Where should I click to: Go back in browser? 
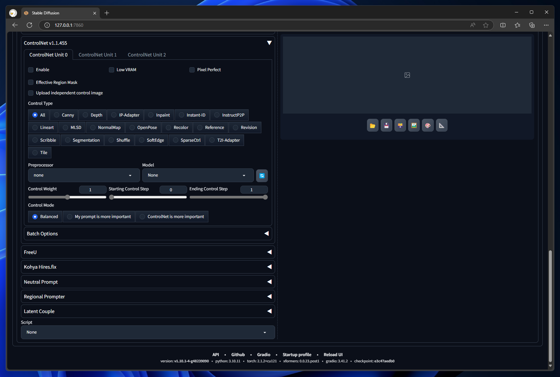[x=15, y=25]
